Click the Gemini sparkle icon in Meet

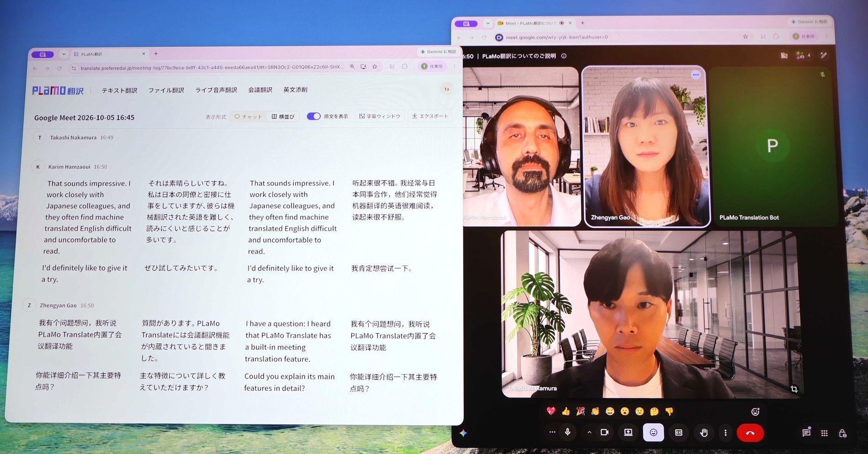[x=463, y=433]
